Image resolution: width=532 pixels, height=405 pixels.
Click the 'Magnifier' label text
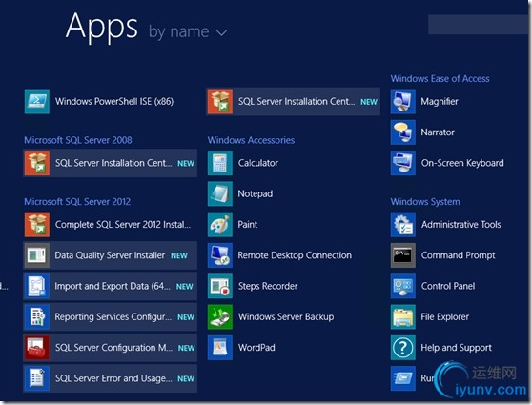pyautogui.click(x=440, y=101)
